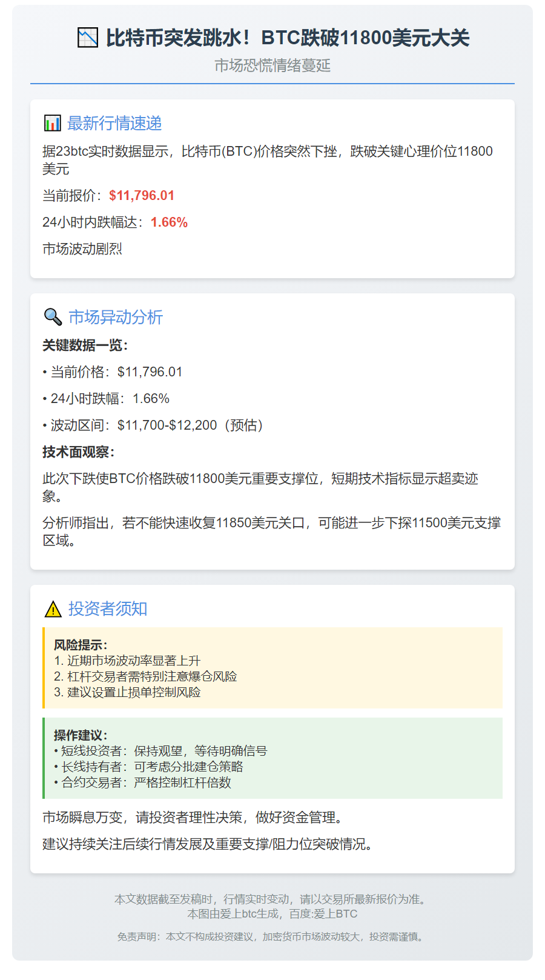Click the subtitle 市场恐慌情绪蔓延
This screenshot has width=545, height=980.
pos(272,65)
